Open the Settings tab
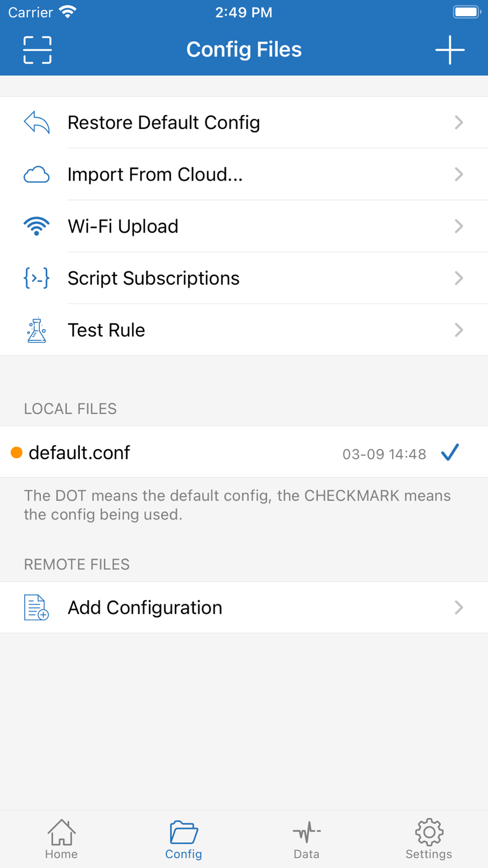The image size is (488, 868). (x=429, y=839)
